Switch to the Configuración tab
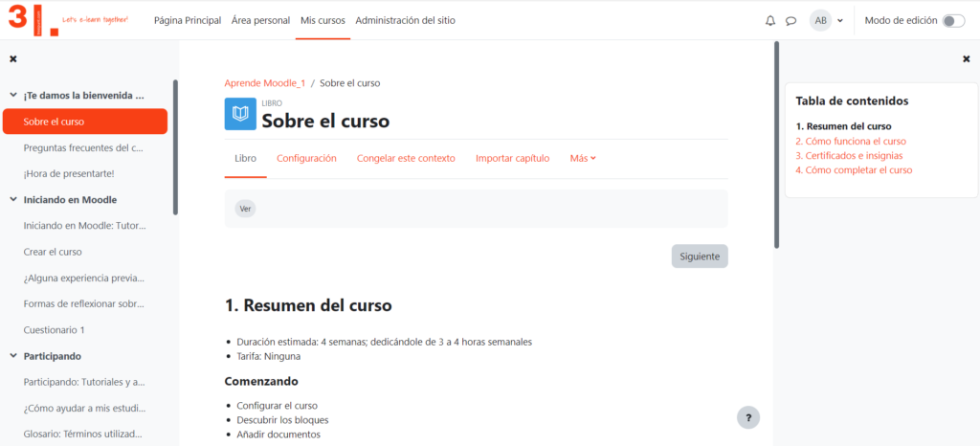 306,158
